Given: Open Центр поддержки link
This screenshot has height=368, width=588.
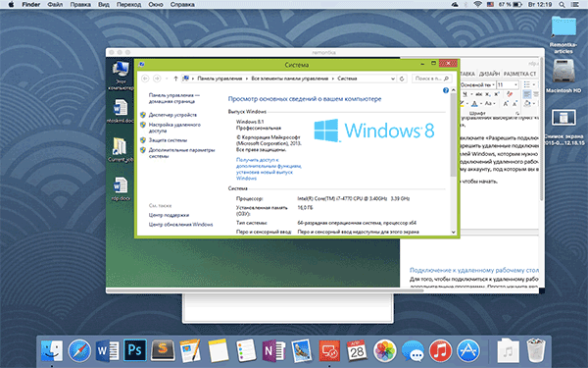Looking at the screenshot, I should [169, 215].
